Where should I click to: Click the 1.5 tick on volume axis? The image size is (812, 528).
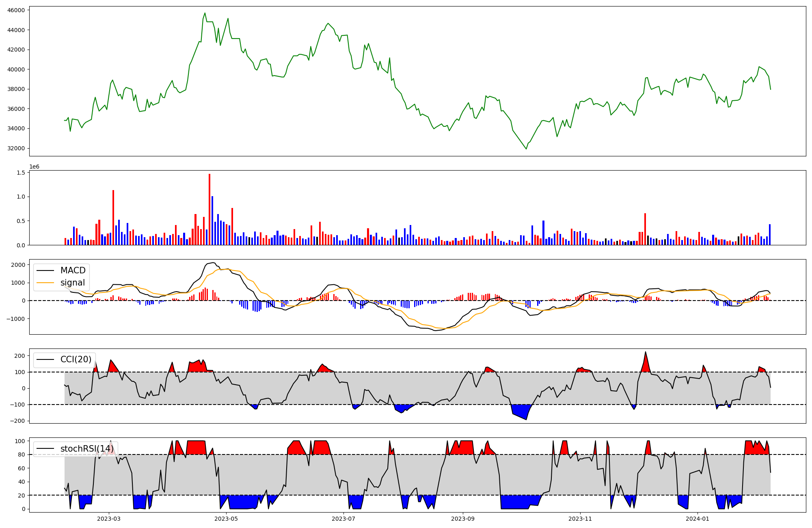pyautogui.click(x=21, y=173)
